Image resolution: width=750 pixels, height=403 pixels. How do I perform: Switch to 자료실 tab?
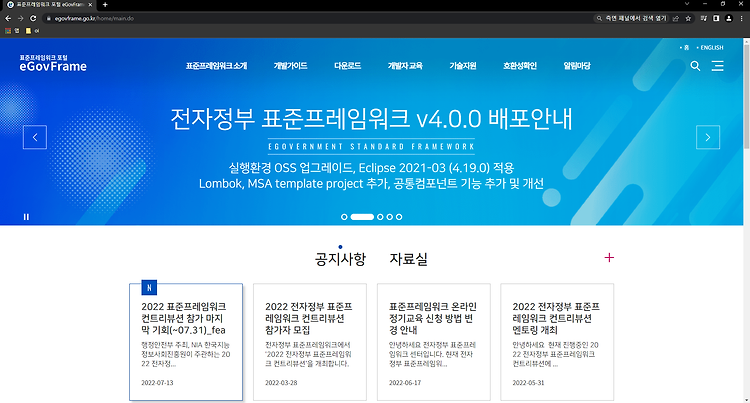[408, 259]
